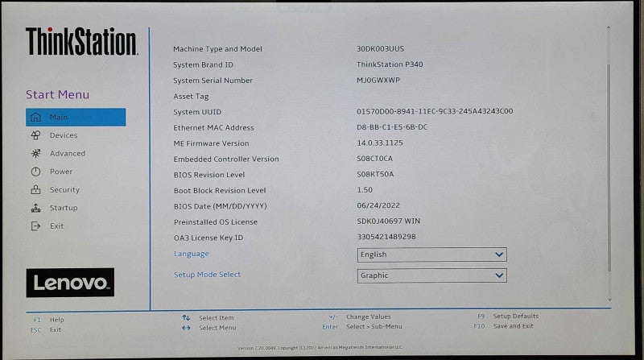
Task: Click the serial number MJ0GWXWP
Action: [x=378, y=80]
